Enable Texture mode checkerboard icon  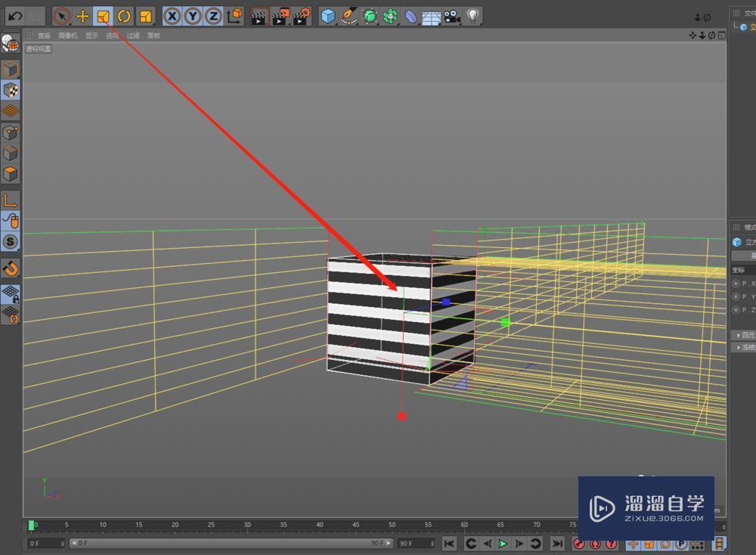10,91
